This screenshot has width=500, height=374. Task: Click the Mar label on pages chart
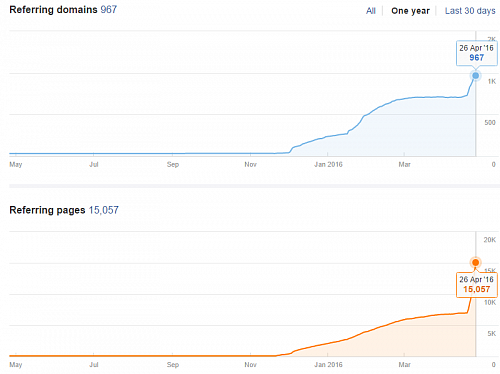click(404, 365)
